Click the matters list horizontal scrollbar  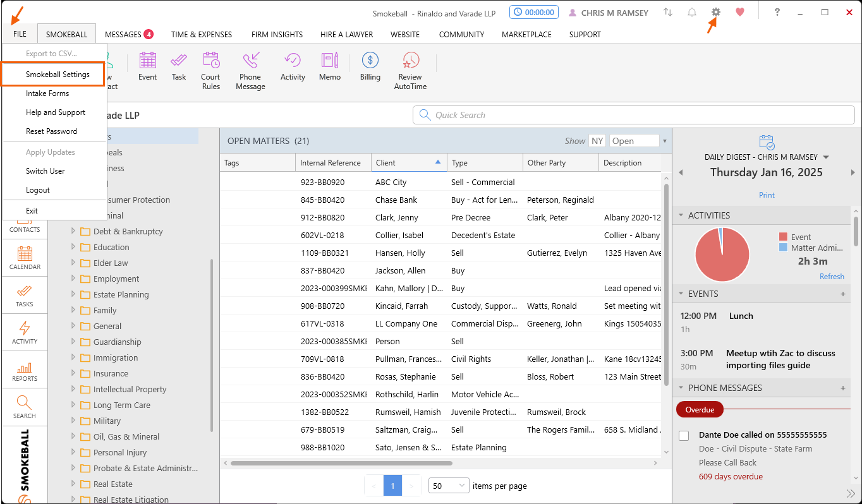(341, 463)
